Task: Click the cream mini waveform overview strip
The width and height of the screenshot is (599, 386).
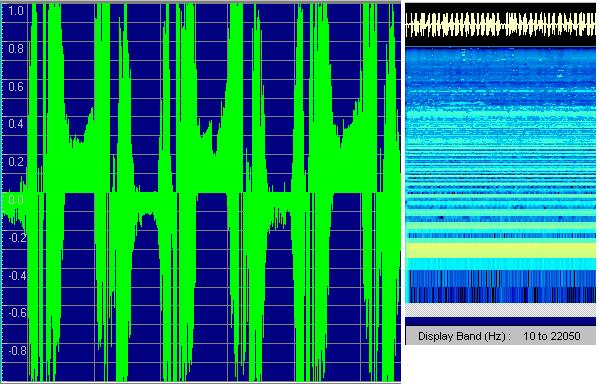Action: (x=500, y=24)
